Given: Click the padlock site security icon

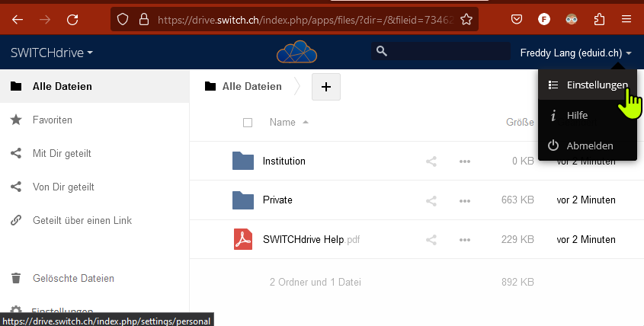Looking at the screenshot, I should [144, 19].
